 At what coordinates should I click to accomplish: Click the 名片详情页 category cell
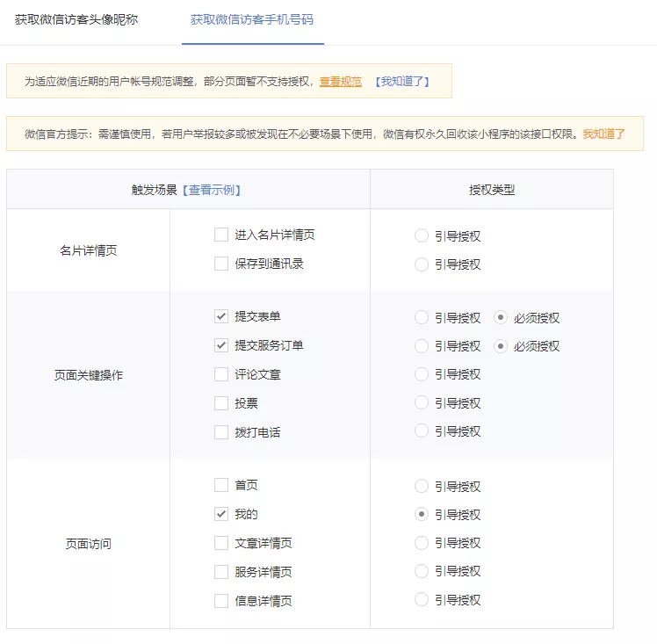[89, 250]
